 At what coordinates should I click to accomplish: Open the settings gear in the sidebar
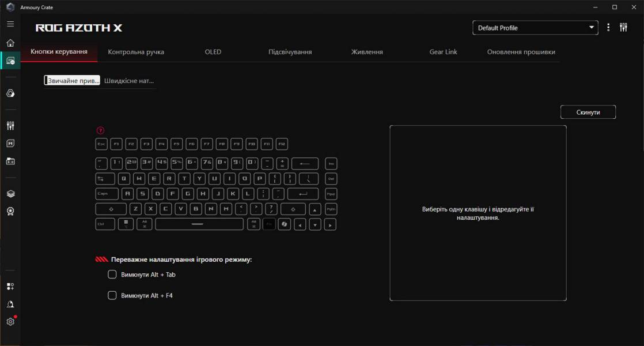[x=10, y=322]
